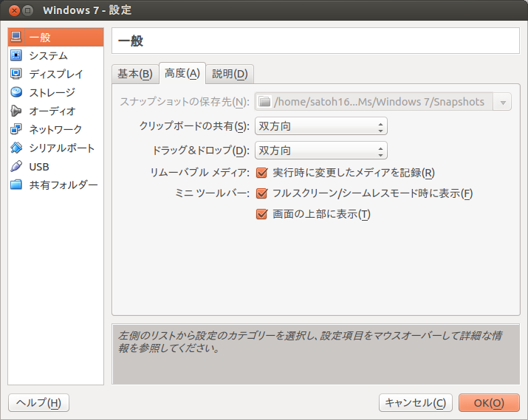Confirm with the OK(O) button
Screen dimensions: 528x420
489,403
